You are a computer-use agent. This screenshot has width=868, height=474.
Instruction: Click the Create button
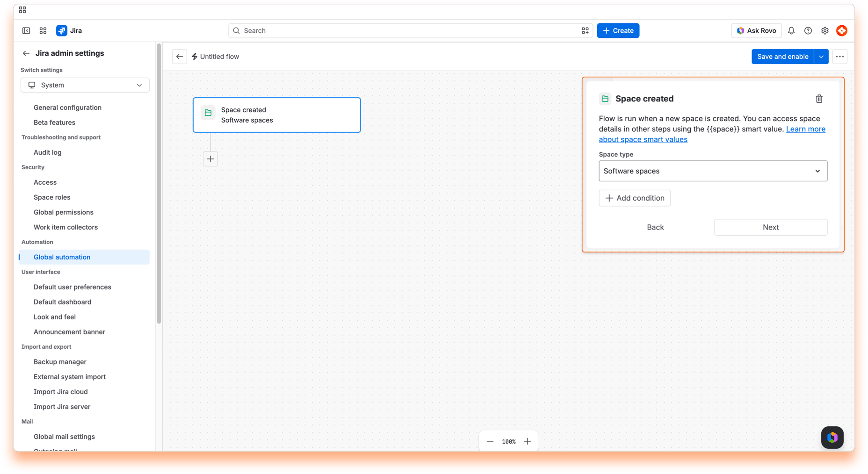pyautogui.click(x=618, y=30)
